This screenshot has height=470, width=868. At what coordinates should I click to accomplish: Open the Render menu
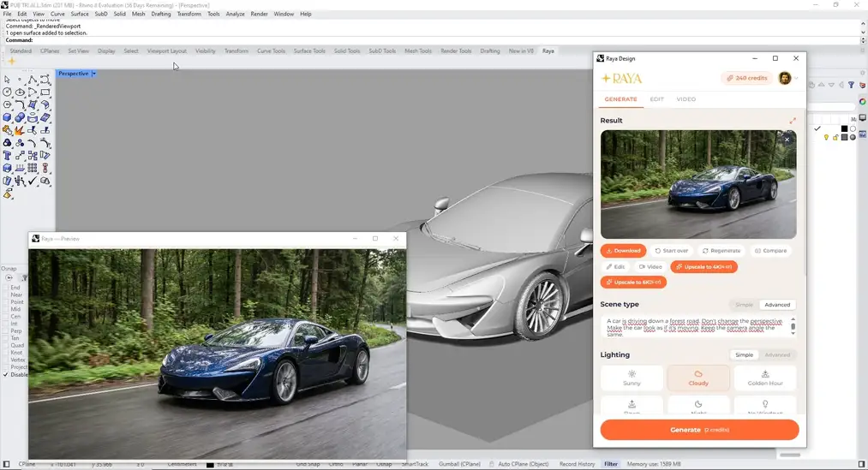click(x=259, y=14)
